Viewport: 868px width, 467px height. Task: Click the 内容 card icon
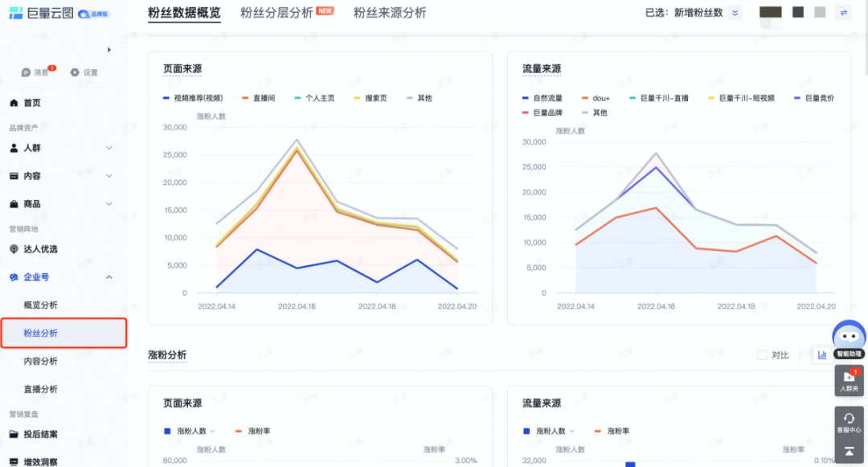pyautogui.click(x=14, y=176)
